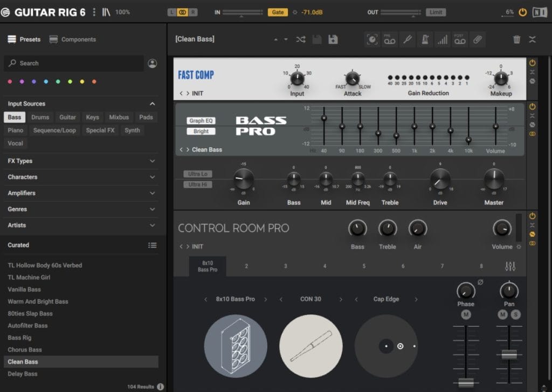
Task: Solo the channel with the S button
Action: point(516,314)
